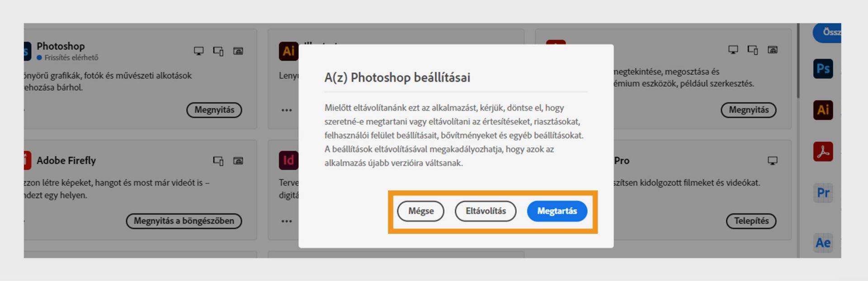Click InDesign app icon on card
This screenshot has width=868, height=281.
pos(288,160)
